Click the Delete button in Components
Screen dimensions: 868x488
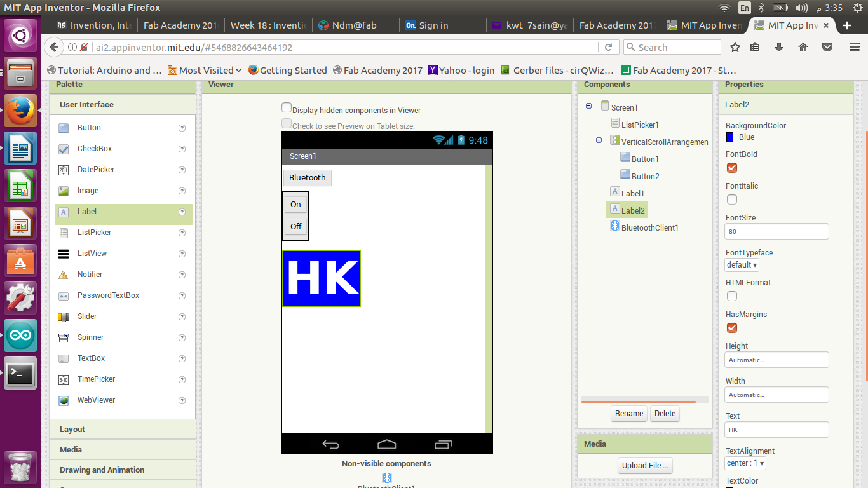coord(665,414)
